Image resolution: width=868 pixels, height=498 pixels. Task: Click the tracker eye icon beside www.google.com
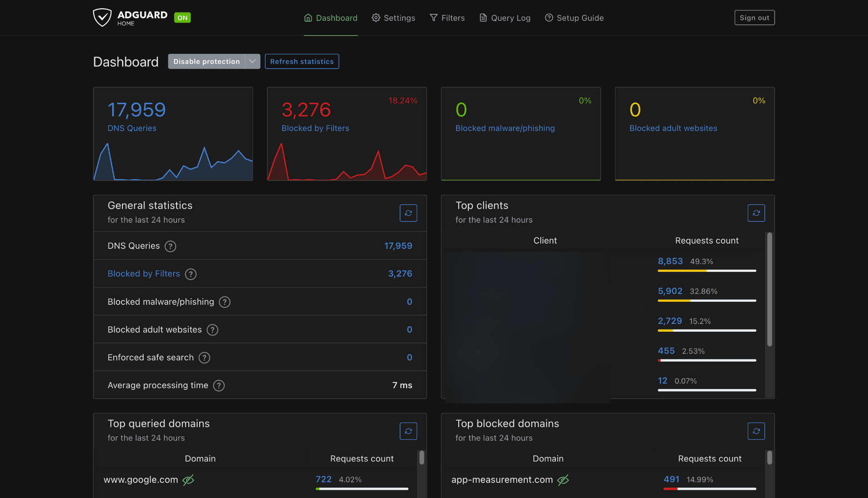[x=188, y=480]
